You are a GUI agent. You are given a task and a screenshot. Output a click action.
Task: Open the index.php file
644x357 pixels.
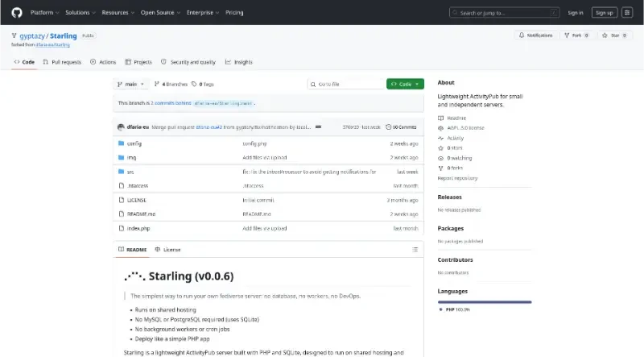tap(138, 229)
